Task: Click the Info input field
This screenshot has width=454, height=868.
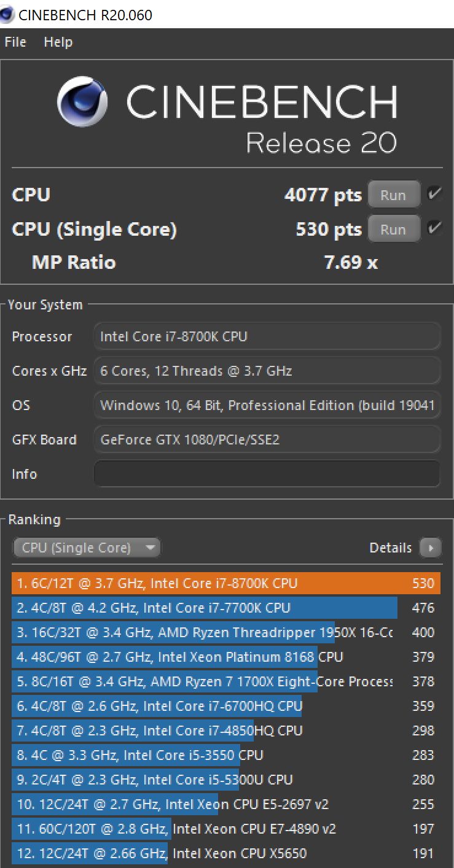Action: coord(267,474)
